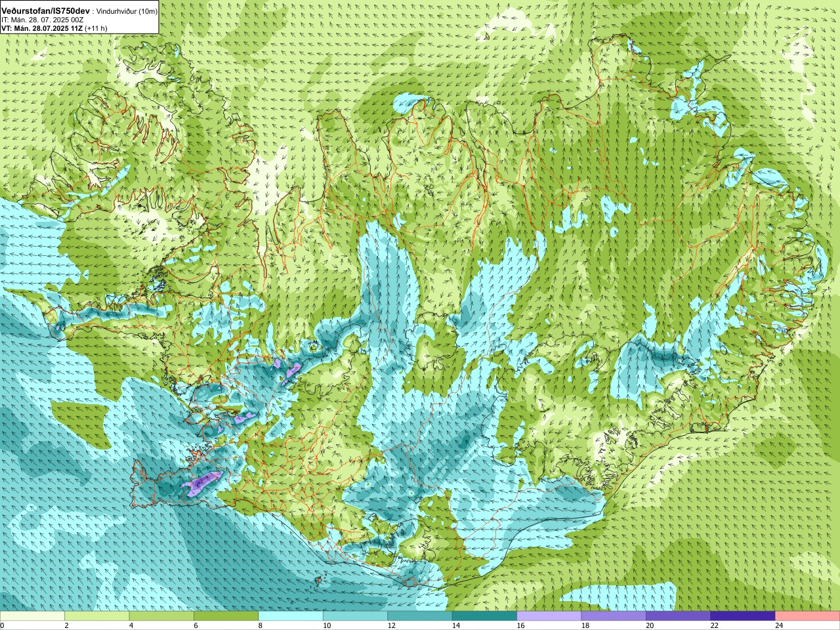Select the 22–24 dark indigo legend swatch

[x=743, y=616]
